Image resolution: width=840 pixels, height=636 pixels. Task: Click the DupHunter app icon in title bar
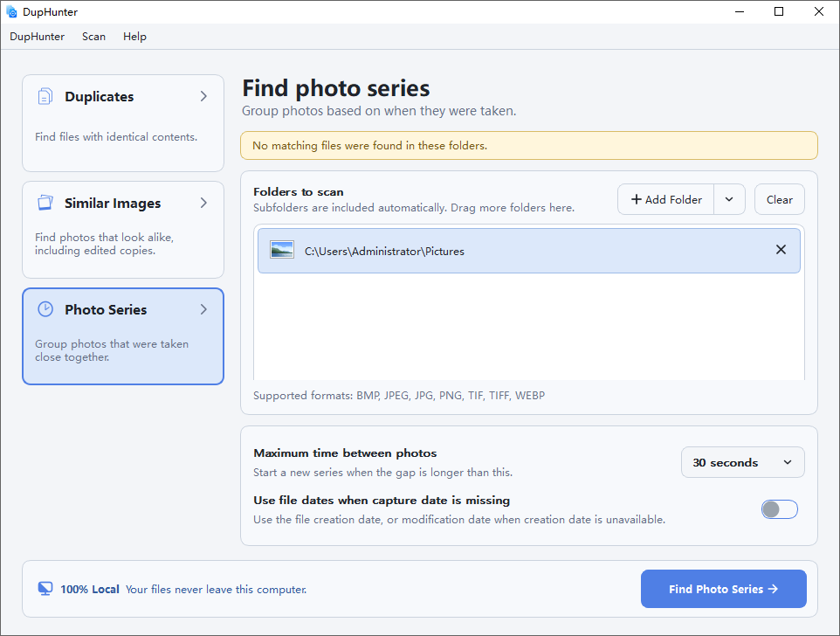11,11
